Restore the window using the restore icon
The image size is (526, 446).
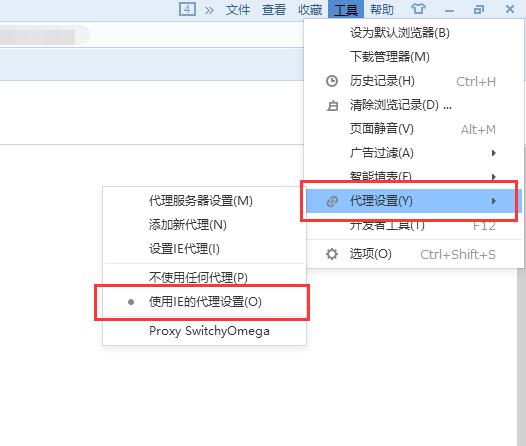click(479, 9)
